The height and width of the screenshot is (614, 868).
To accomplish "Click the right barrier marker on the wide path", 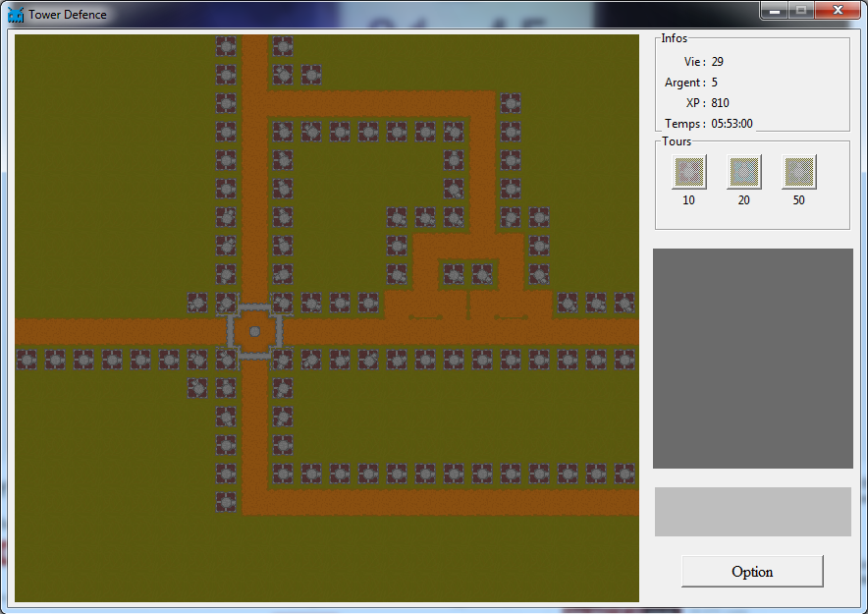I will [x=511, y=316].
